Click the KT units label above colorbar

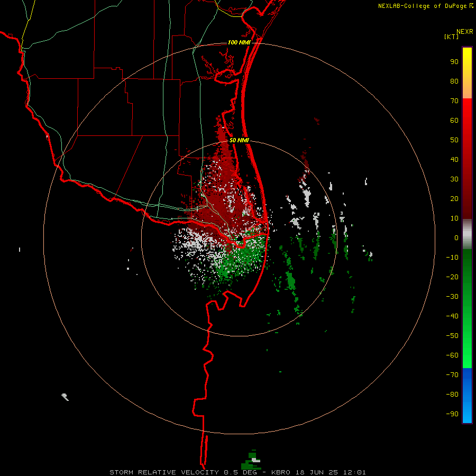pyautogui.click(x=452, y=36)
